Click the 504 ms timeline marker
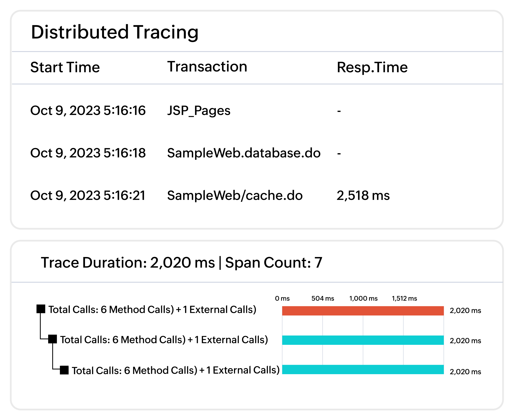Screen dimensions: 514x420 coord(323,298)
